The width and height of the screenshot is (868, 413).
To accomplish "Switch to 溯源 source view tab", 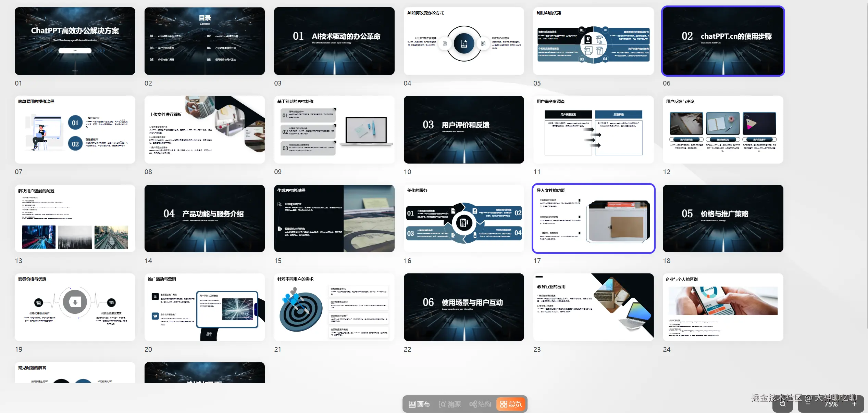I will pyautogui.click(x=450, y=404).
